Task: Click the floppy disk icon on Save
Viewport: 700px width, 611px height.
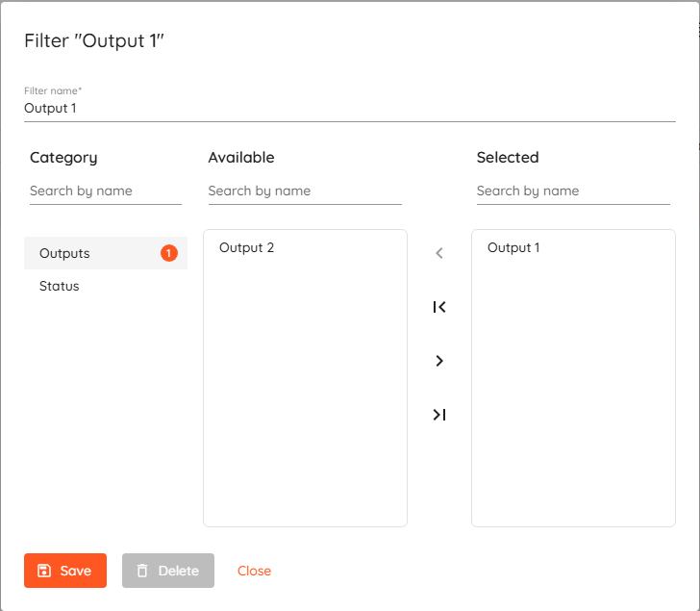Action: 43,571
